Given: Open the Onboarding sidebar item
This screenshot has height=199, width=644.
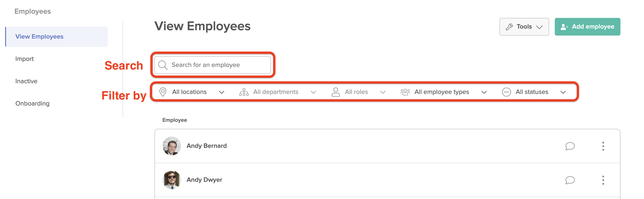Looking at the screenshot, I should (32, 103).
